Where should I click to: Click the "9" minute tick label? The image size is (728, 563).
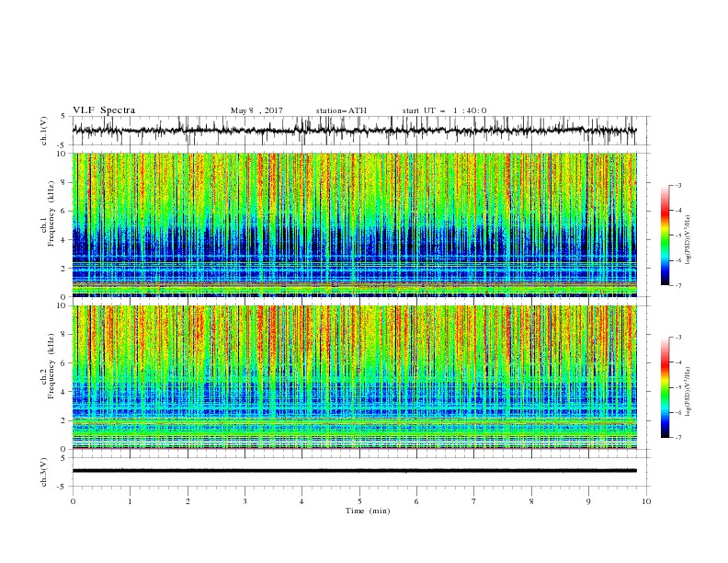pyautogui.click(x=588, y=501)
